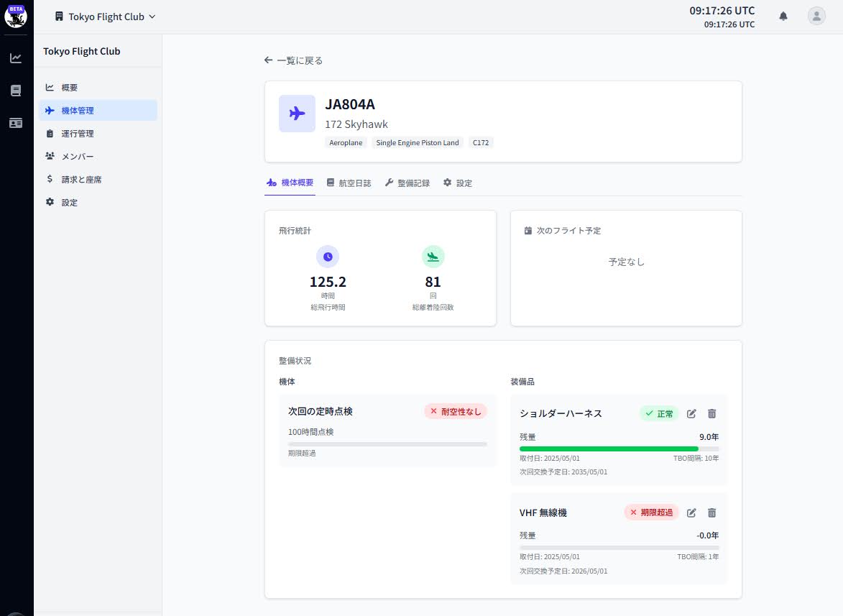This screenshot has width=843, height=616.
Task: Click the TBO間隔: 1年 text
Action: click(698, 557)
